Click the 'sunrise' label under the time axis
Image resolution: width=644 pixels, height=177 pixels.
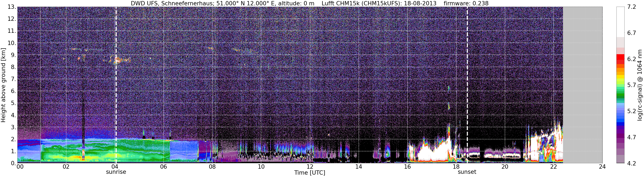[116, 172]
